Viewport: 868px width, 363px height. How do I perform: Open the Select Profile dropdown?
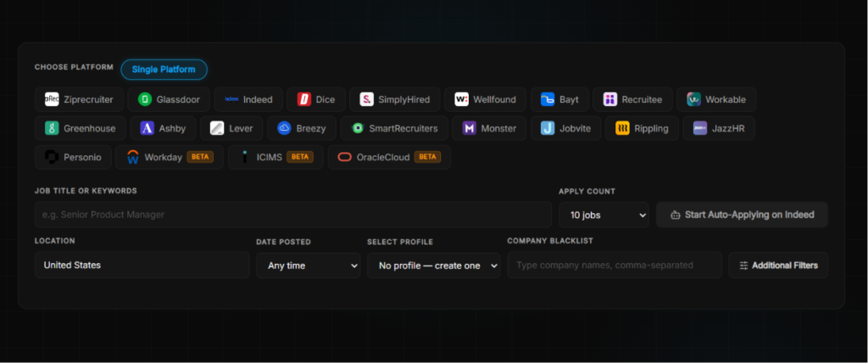click(x=433, y=265)
